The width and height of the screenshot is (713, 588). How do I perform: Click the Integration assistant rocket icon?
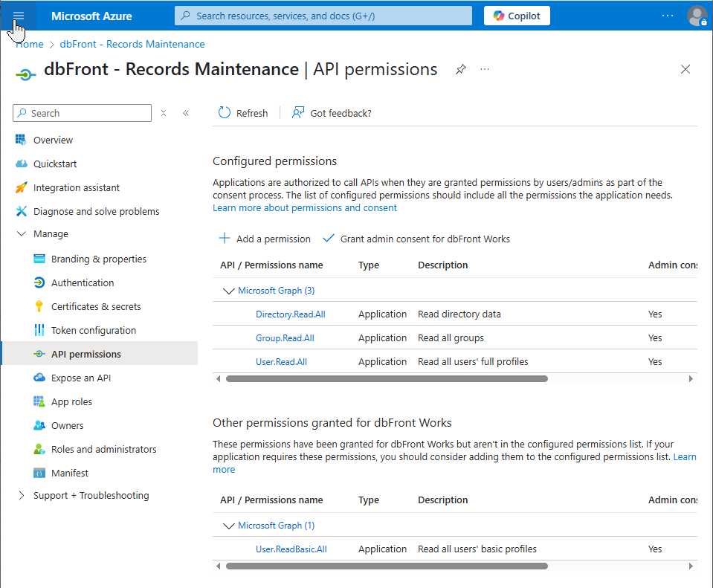tap(22, 187)
